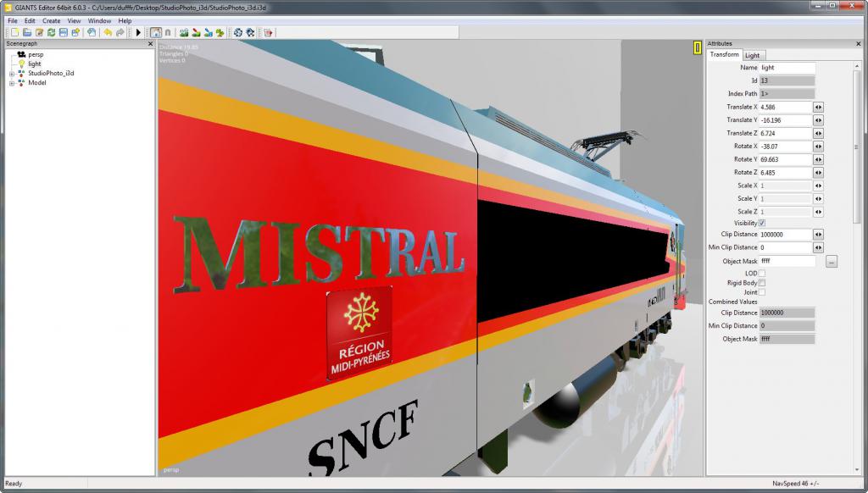Click the NavSpeed 46 status text
This screenshot has height=493, width=868.
point(796,484)
